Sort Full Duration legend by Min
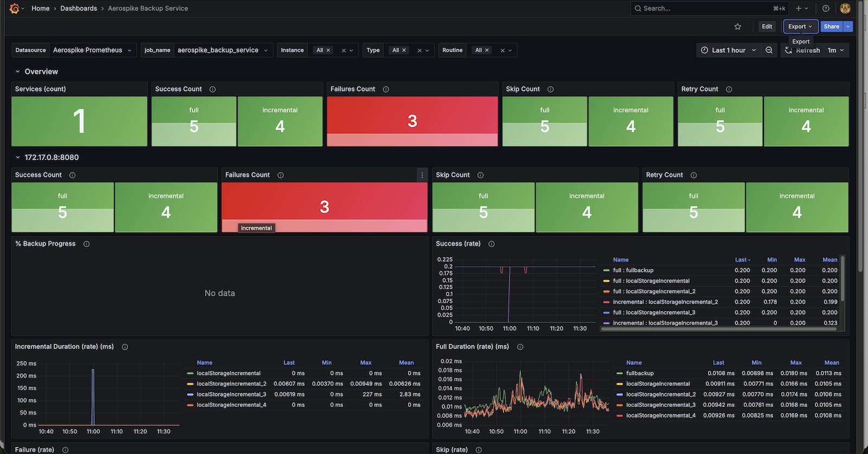This screenshot has height=454, width=868. click(757, 363)
